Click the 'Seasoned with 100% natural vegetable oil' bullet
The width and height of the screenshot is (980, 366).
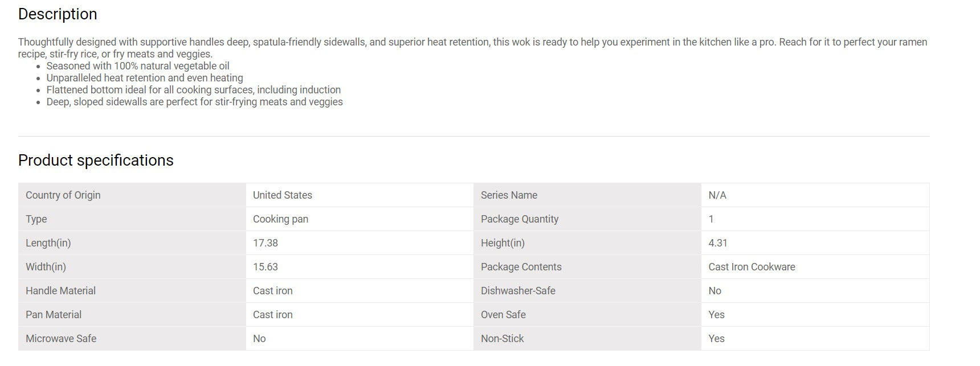click(x=138, y=66)
